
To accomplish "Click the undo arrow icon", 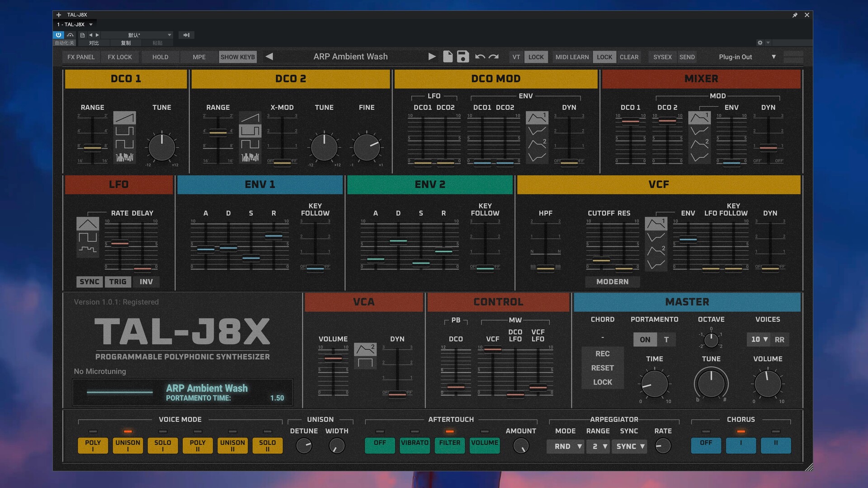I will coord(480,56).
